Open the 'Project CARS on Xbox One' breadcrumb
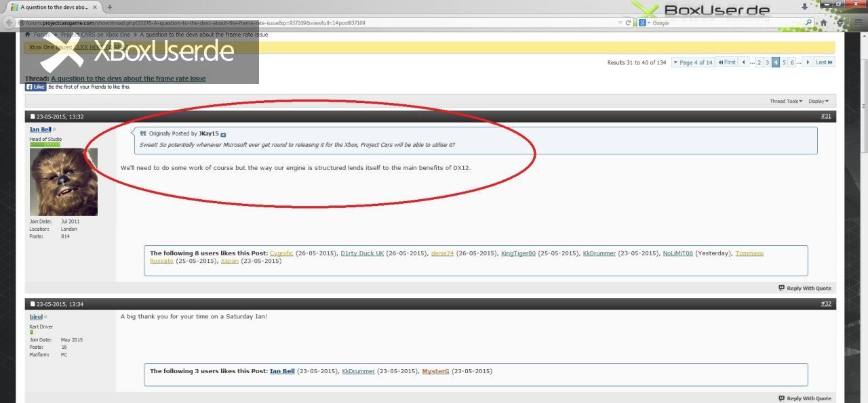 96,35
